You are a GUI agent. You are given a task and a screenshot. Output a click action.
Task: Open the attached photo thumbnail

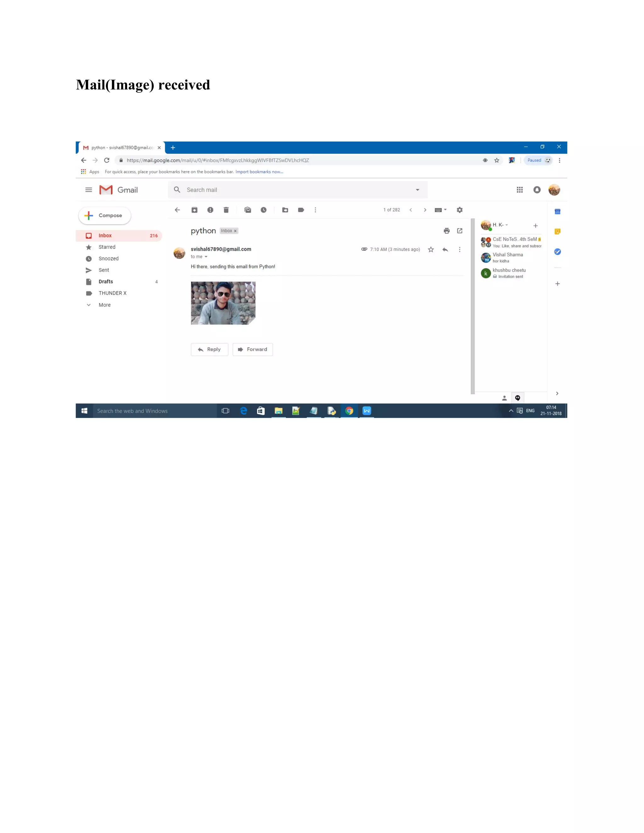pyautogui.click(x=223, y=303)
